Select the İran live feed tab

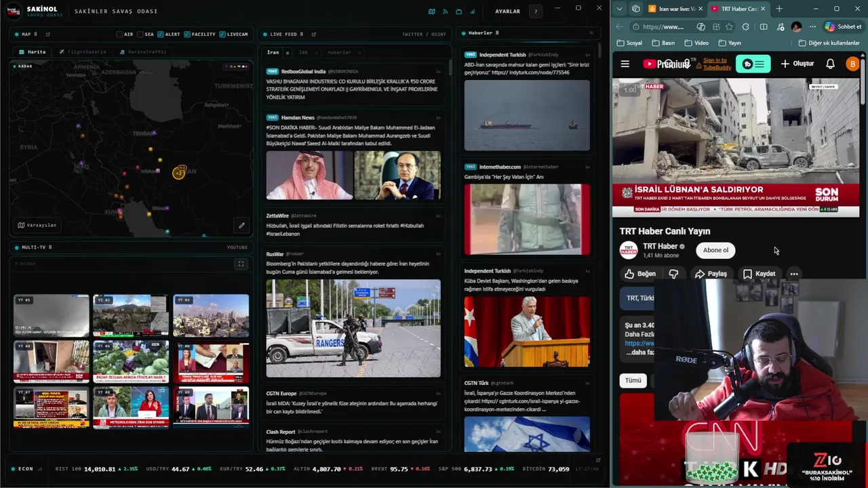pos(273,52)
